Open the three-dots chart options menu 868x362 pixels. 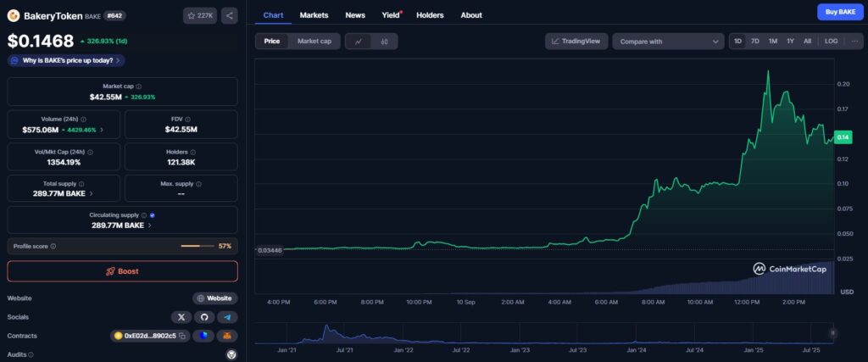(854, 41)
